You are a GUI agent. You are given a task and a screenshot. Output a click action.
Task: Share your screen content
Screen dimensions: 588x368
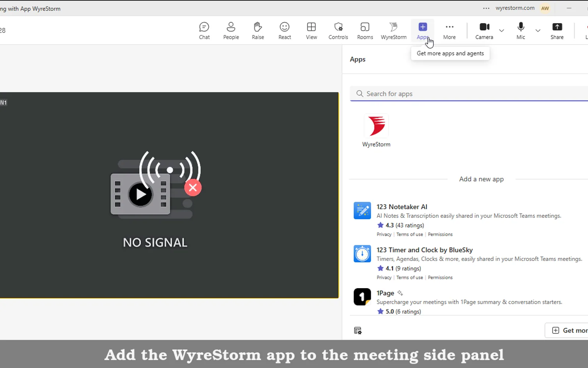pos(557,31)
